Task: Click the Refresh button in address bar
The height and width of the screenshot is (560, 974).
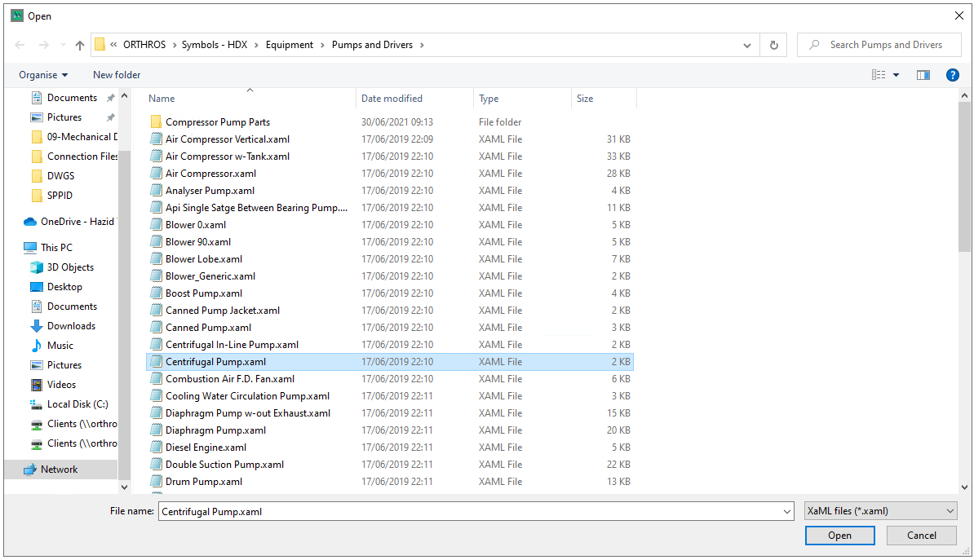Action: (773, 46)
